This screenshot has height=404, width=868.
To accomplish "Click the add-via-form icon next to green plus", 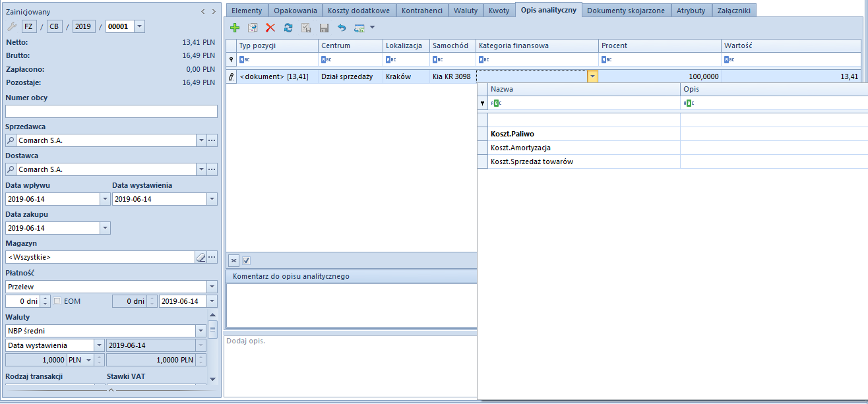I will point(253,28).
